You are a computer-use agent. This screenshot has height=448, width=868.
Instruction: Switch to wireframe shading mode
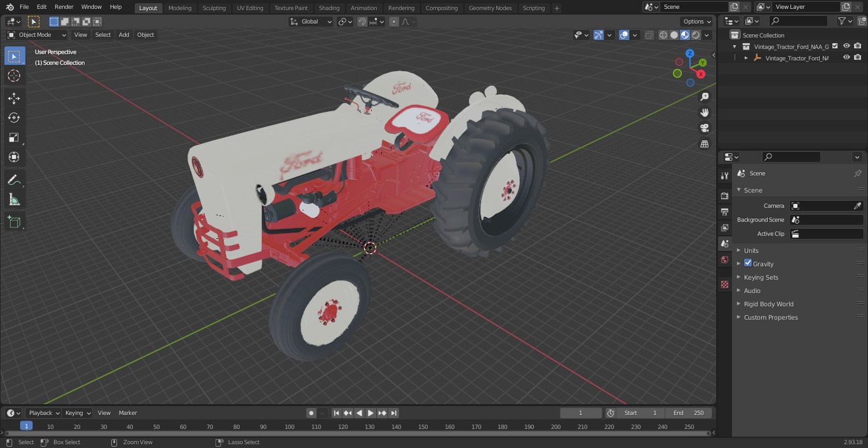point(663,35)
